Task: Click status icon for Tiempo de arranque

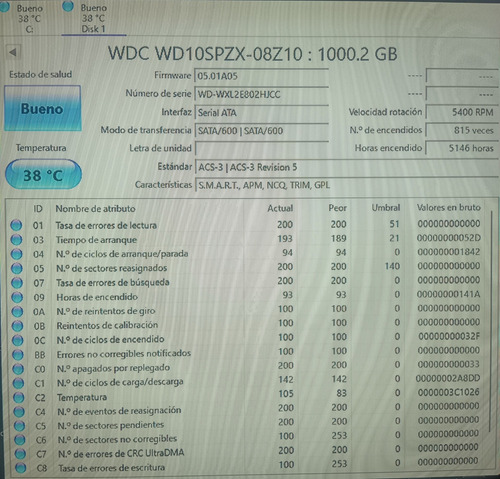Action: (16, 240)
